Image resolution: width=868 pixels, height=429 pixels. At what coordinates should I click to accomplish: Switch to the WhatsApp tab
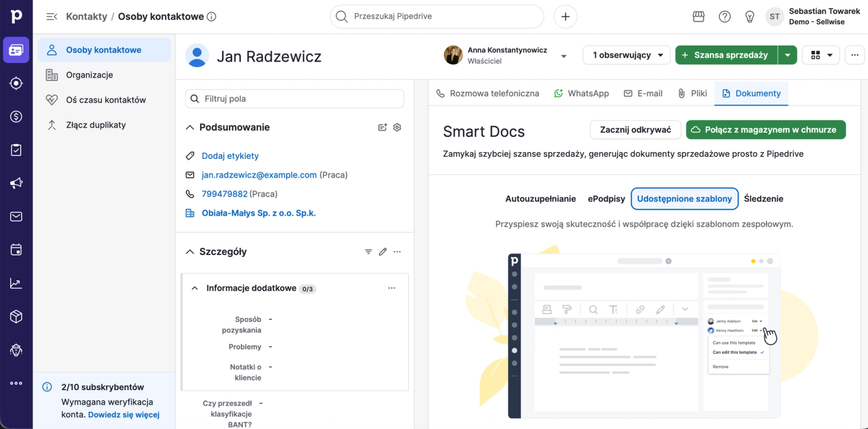[582, 93]
